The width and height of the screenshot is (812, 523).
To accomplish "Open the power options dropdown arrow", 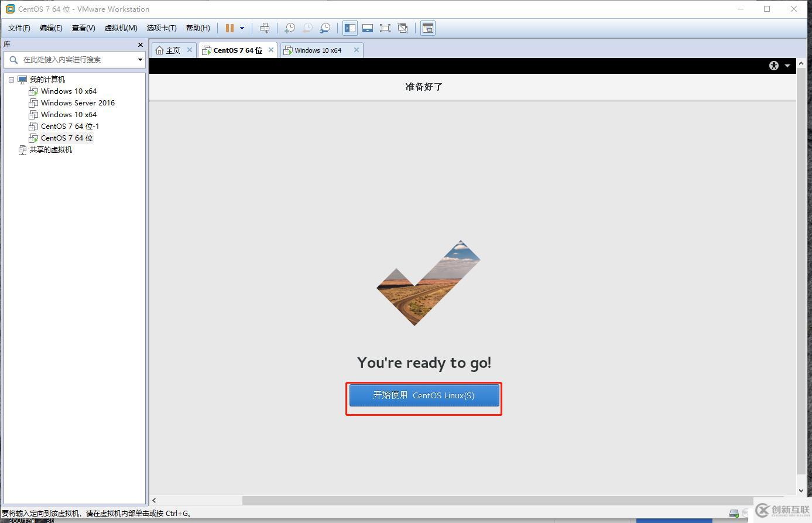I will click(x=242, y=28).
